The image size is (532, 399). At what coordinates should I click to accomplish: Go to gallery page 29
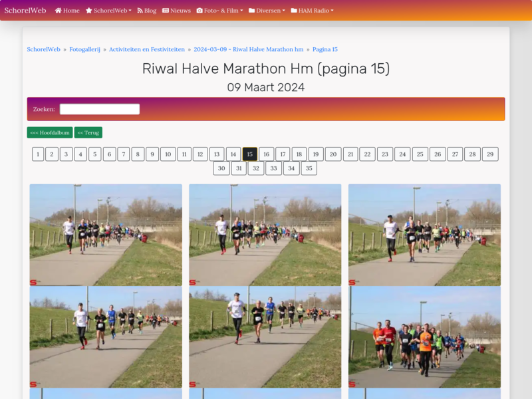pyautogui.click(x=490, y=154)
